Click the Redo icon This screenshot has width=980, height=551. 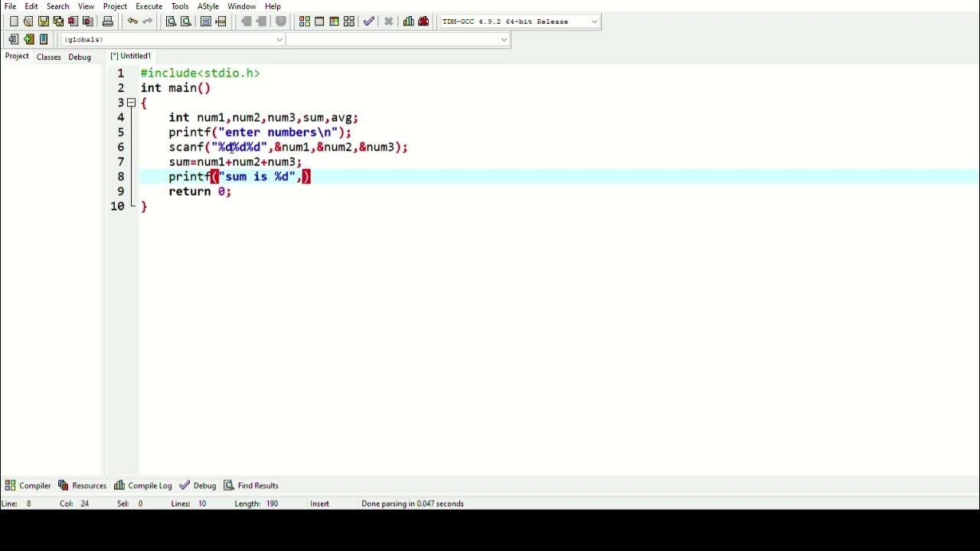coord(148,21)
